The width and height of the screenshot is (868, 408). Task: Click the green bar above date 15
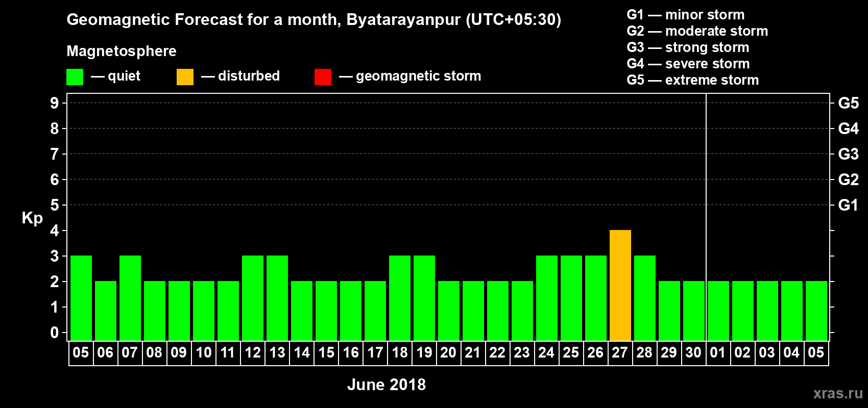pyautogui.click(x=326, y=311)
